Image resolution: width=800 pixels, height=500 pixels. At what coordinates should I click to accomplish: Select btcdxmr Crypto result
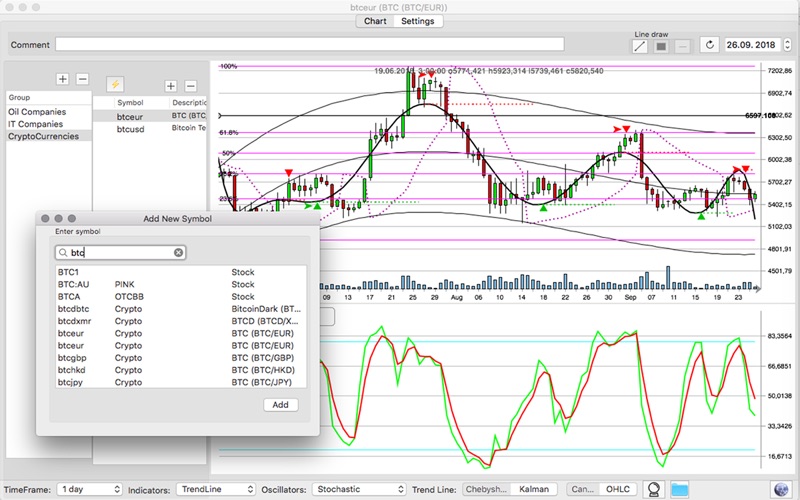point(181,321)
